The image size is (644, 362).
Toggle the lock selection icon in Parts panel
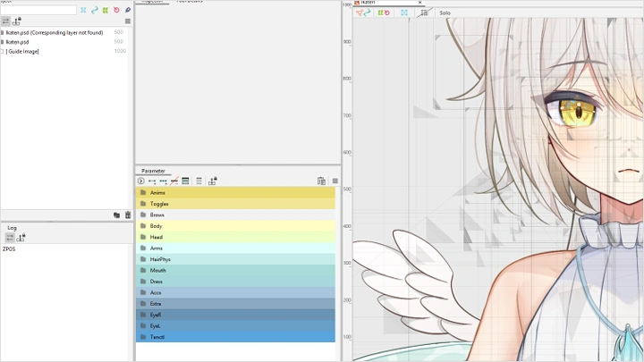coord(17,21)
